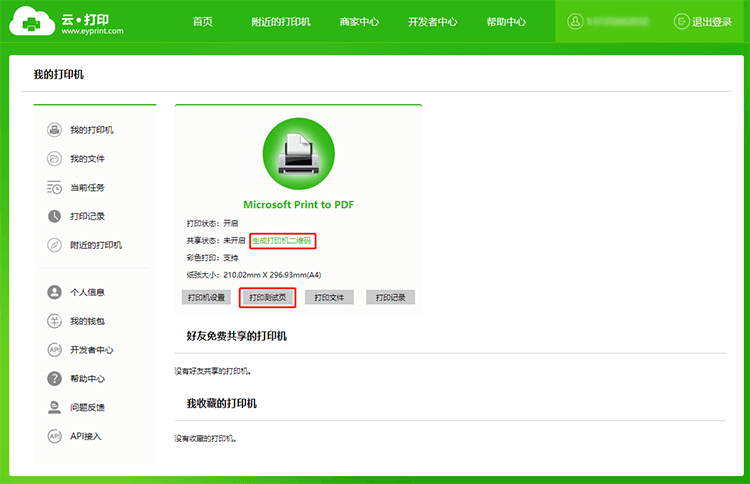750x484 pixels.
Task: Click the 彩色打印: 支持 line
Action: click(212, 258)
